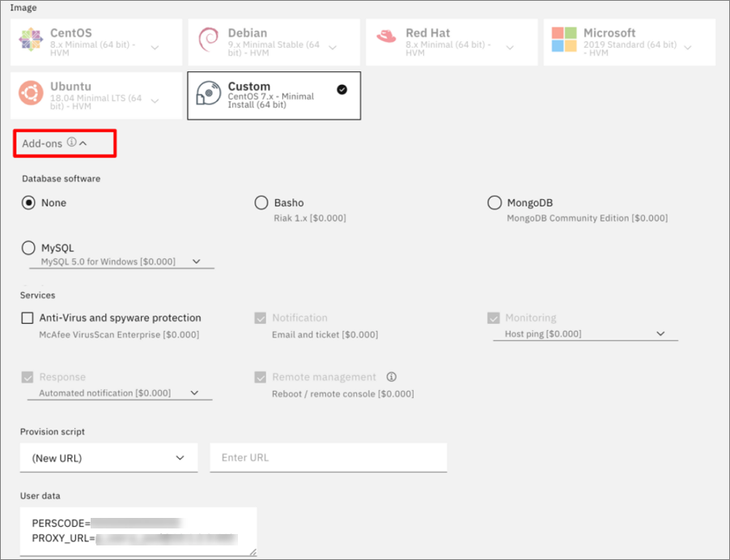Click inside the User data text area

(138, 531)
